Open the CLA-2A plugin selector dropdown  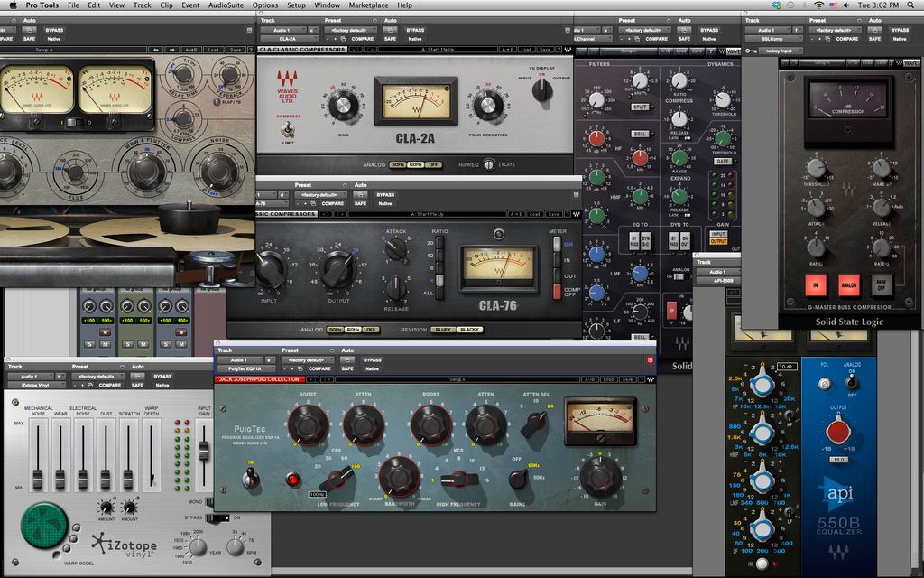[290, 39]
